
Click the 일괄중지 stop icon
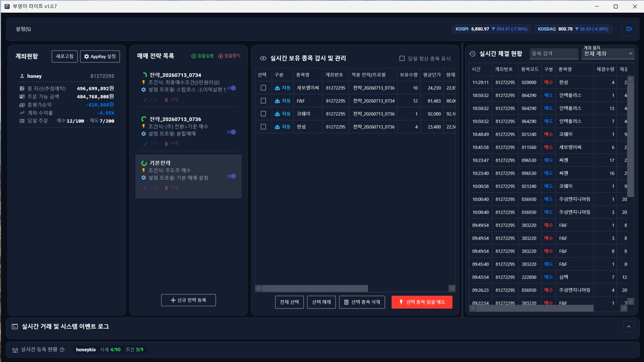pos(221,56)
